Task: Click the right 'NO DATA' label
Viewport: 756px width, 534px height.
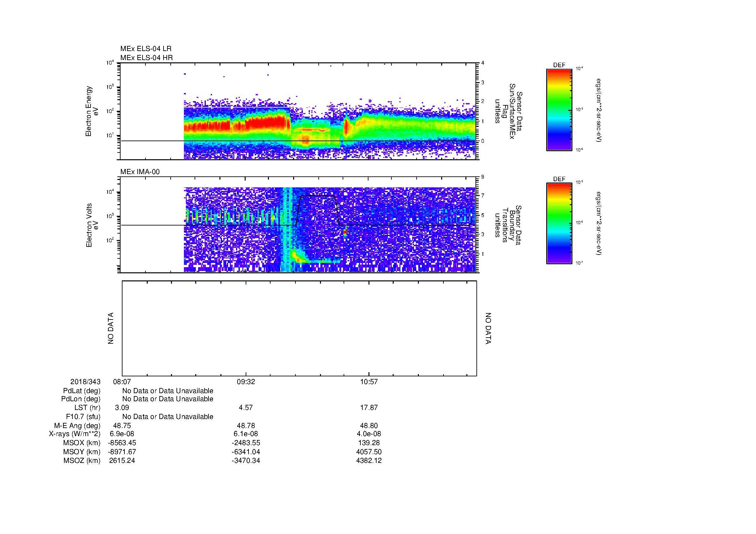Action: (488, 328)
